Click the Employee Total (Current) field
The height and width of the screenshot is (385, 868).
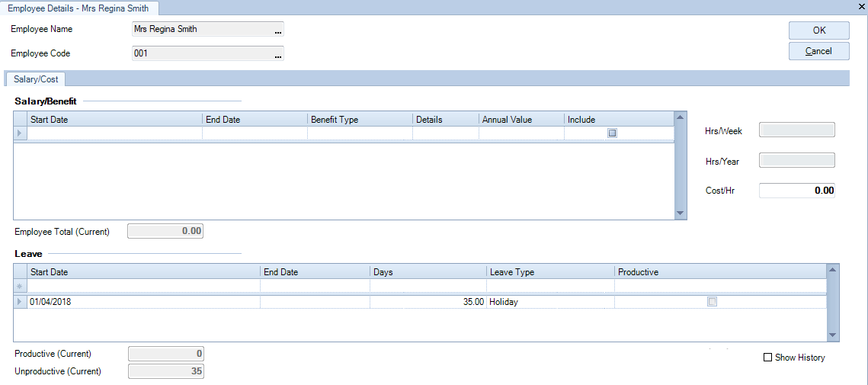click(165, 231)
